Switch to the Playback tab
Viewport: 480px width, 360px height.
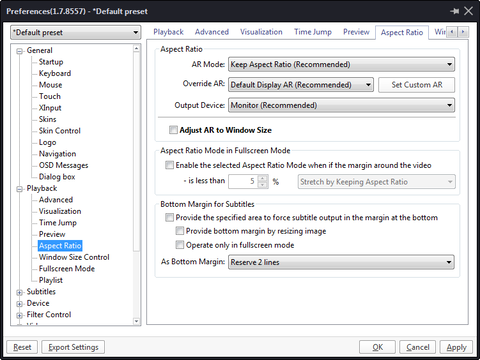click(x=168, y=32)
